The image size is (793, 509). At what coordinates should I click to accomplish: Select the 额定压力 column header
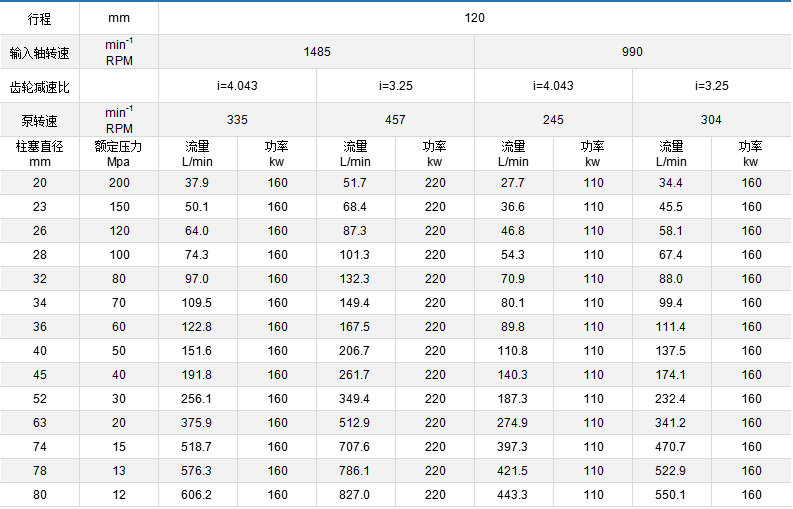[x=119, y=154]
